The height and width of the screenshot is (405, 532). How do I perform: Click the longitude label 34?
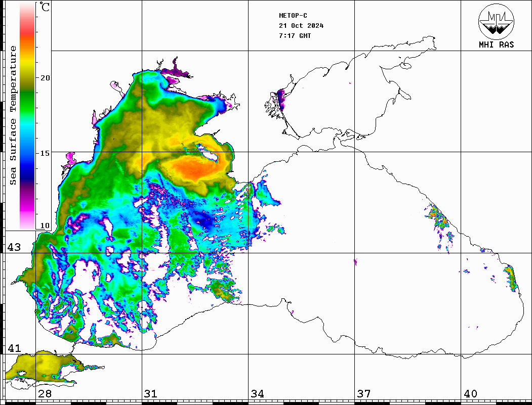(x=257, y=394)
